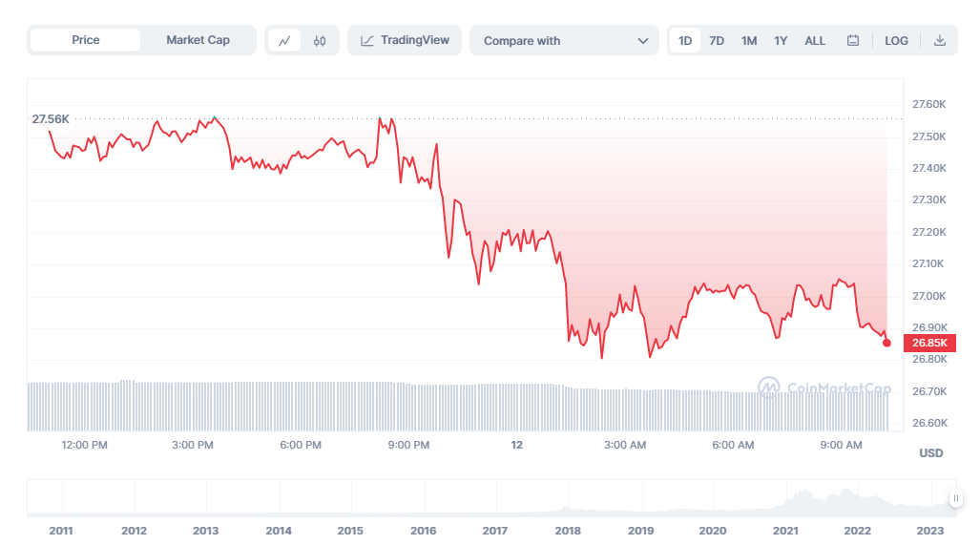980x545 pixels.
Task: Toggle LOG scale on the chart
Action: (896, 41)
